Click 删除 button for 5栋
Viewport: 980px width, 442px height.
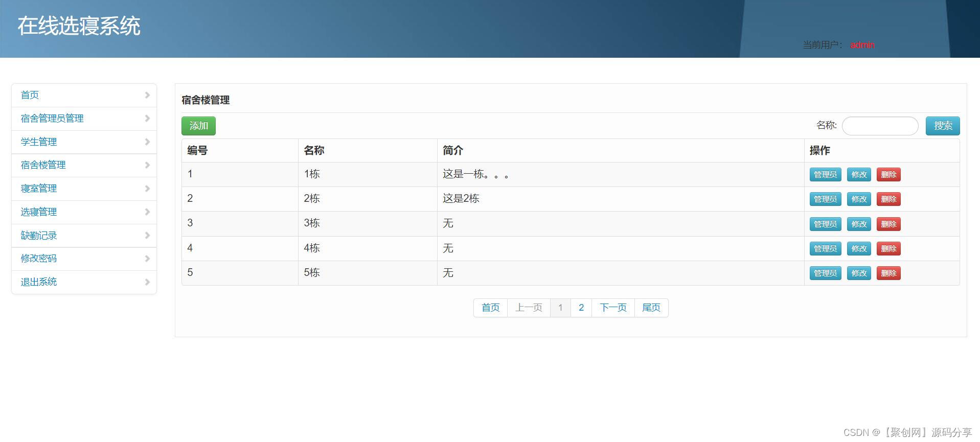[888, 273]
